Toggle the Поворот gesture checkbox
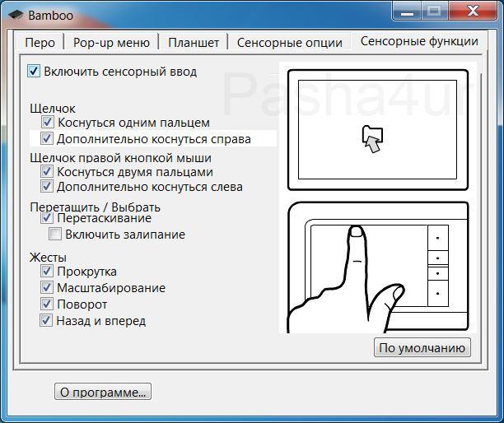504x423 pixels. (47, 304)
